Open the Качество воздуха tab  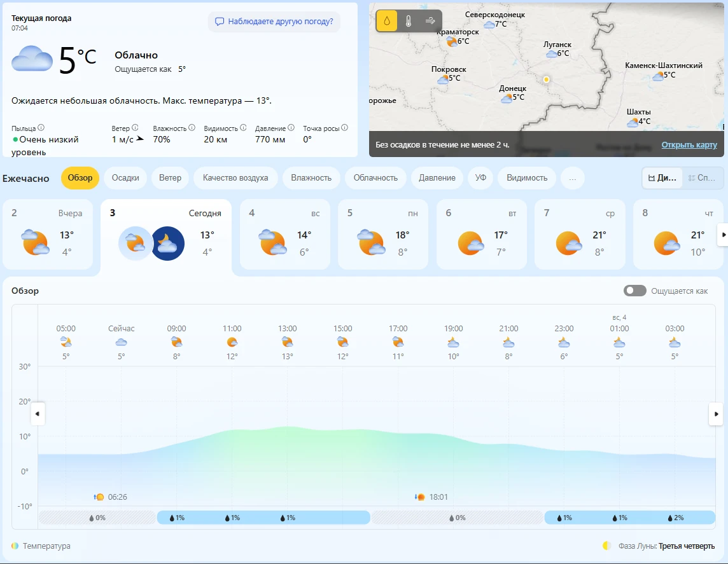(x=235, y=178)
